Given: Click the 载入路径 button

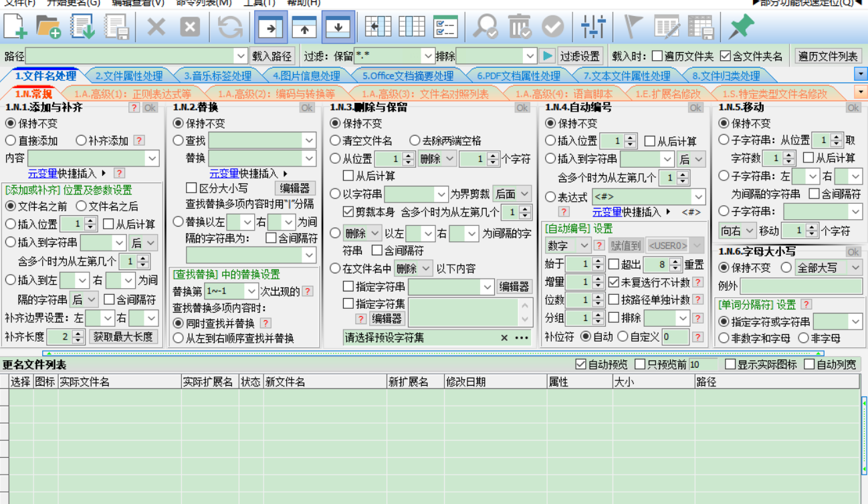Looking at the screenshot, I should (272, 56).
